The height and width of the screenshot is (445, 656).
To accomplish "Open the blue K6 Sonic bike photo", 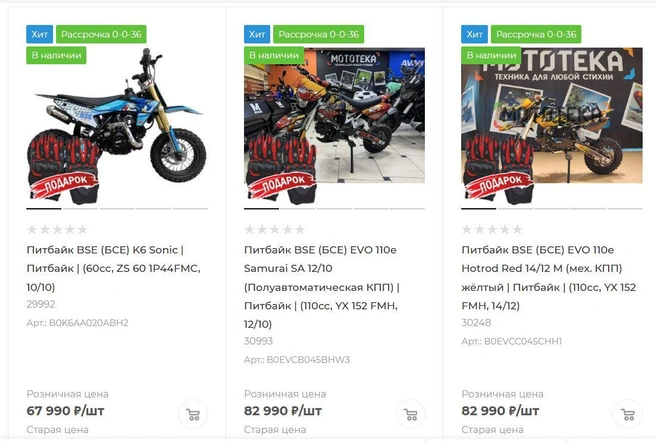I will click(x=117, y=125).
